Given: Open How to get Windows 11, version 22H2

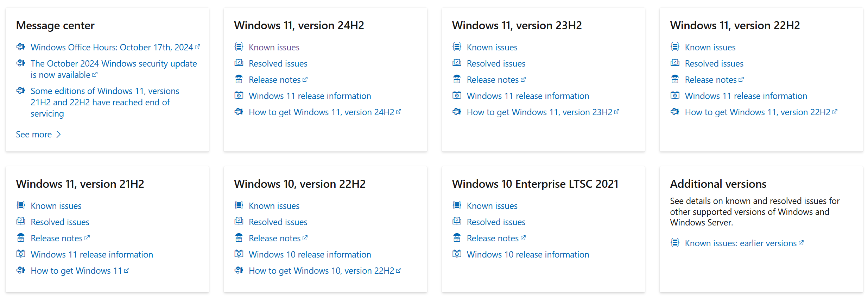Looking at the screenshot, I should pyautogui.click(x=757, y=112).
